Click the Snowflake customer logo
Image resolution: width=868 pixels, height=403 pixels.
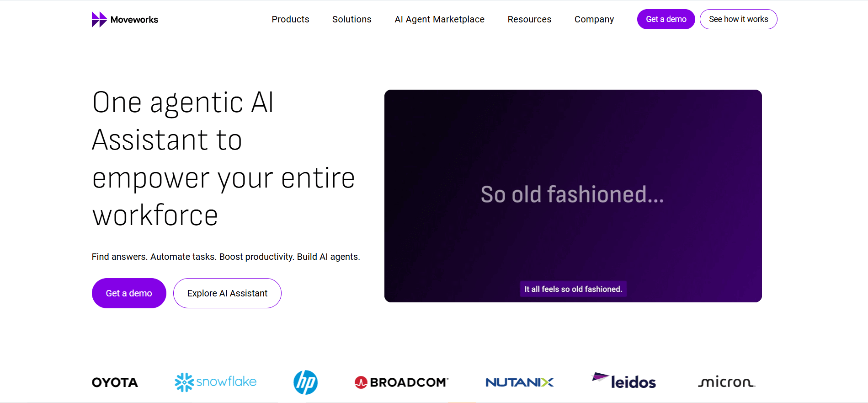[216, 382]
